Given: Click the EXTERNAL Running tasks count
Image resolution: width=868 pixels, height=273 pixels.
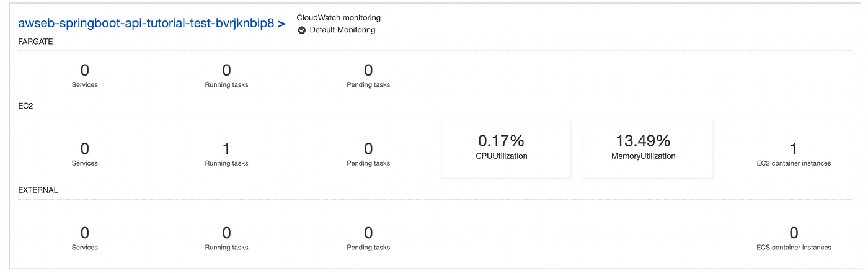Looking at the screenshot, I should [226, 233].
